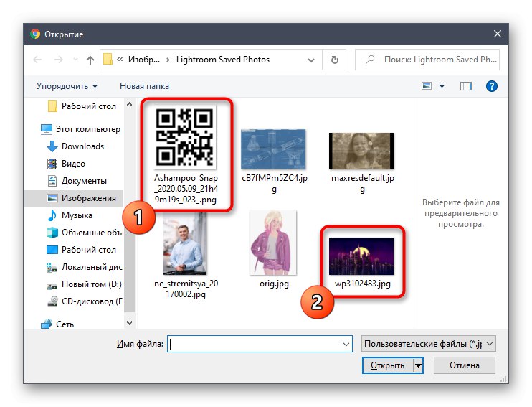The height and width of the screenshot is (407, 532).
Task: Open the file type filter combo box
Action: click(429, 344)
